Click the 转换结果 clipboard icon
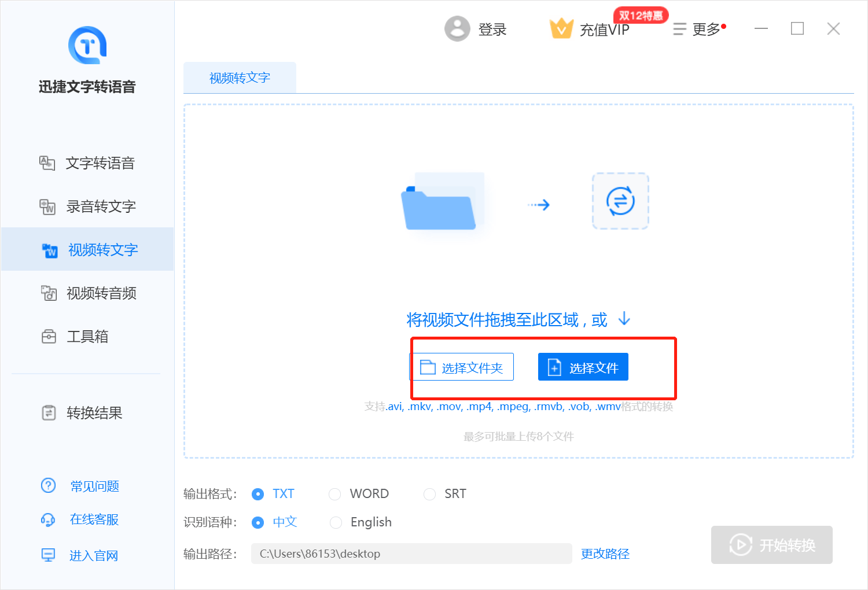This screenshot has height=590, width=868. click(x=49, y=413)
